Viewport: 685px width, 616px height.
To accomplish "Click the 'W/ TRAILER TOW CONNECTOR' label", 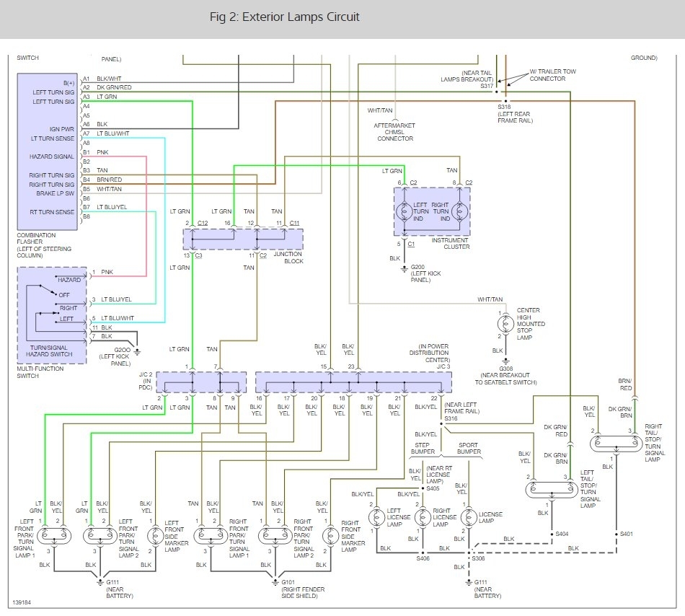I will pyautogui.click(x=552, y=75).
